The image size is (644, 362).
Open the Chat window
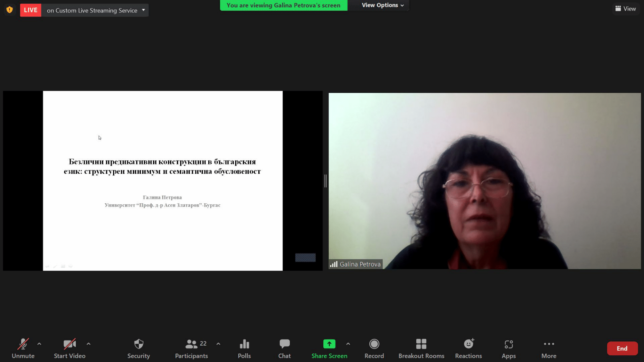pos(284,348)
